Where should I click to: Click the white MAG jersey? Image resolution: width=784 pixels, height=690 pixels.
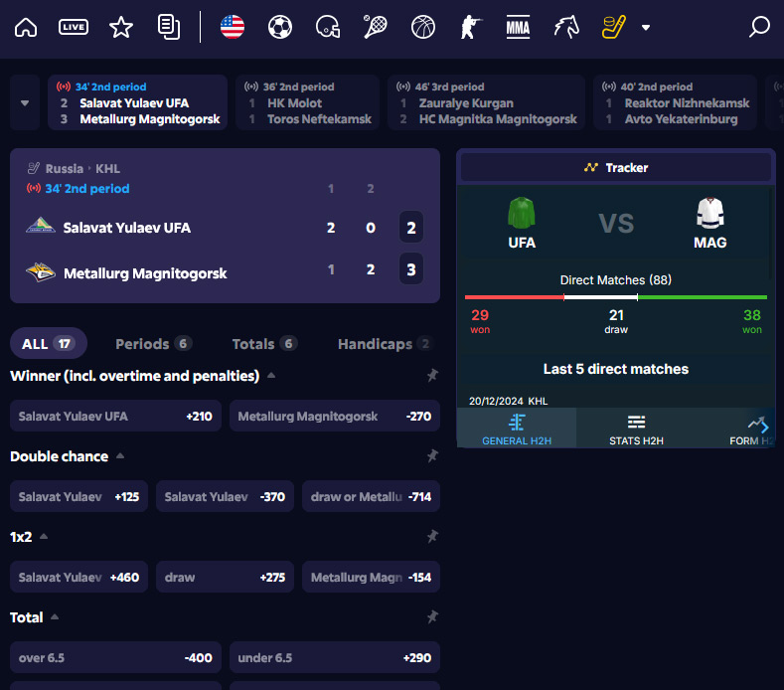pyautogui.click(x=710, y=213)
